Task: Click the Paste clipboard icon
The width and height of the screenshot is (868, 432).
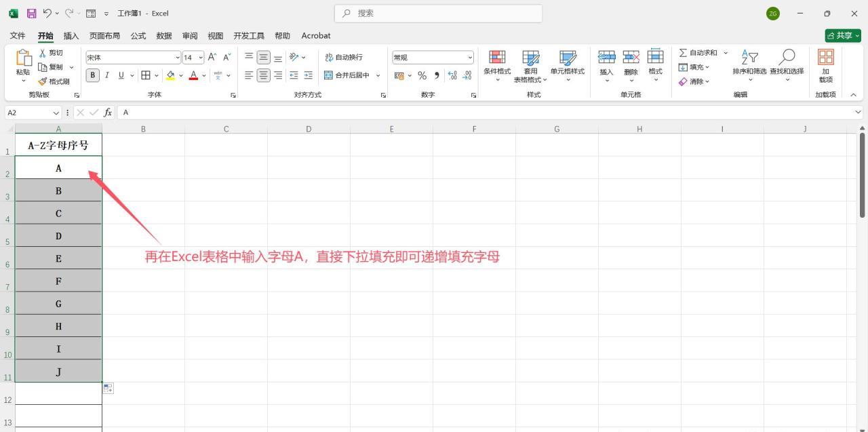Action: pyautogui.click(x=23, y=60)
